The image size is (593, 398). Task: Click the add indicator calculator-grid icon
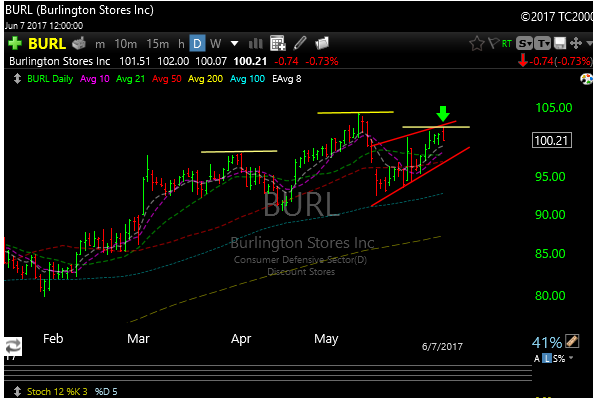coord(277,44)
